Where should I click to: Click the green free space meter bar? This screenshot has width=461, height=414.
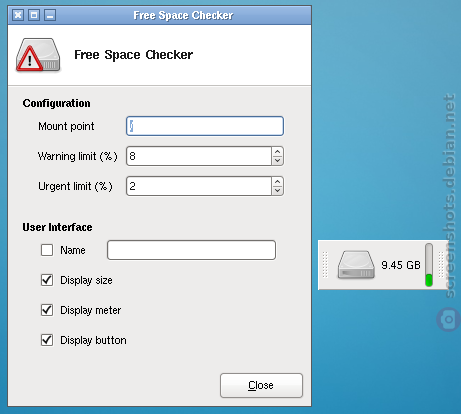429,265
